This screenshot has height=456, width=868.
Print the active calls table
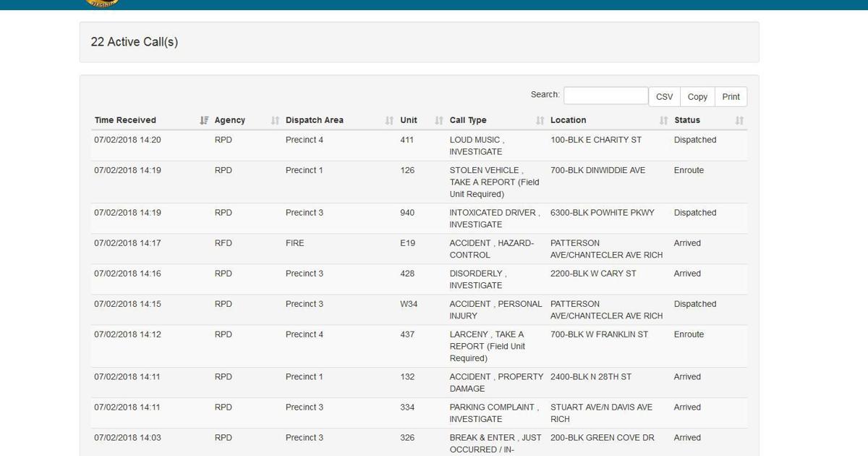731,97
